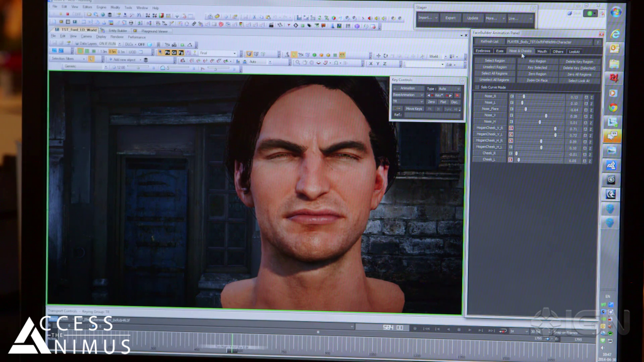Click the help question mark in FaceBuilder panel
Screen dimensions: 644x362
click(597, 41)
